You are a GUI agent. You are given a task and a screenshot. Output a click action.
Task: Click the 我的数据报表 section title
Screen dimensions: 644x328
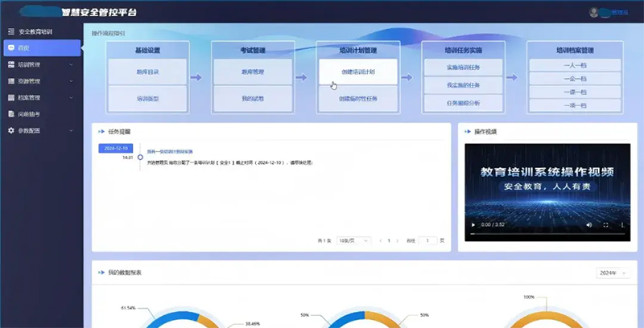pyautogui.click(x=125, y=273)
